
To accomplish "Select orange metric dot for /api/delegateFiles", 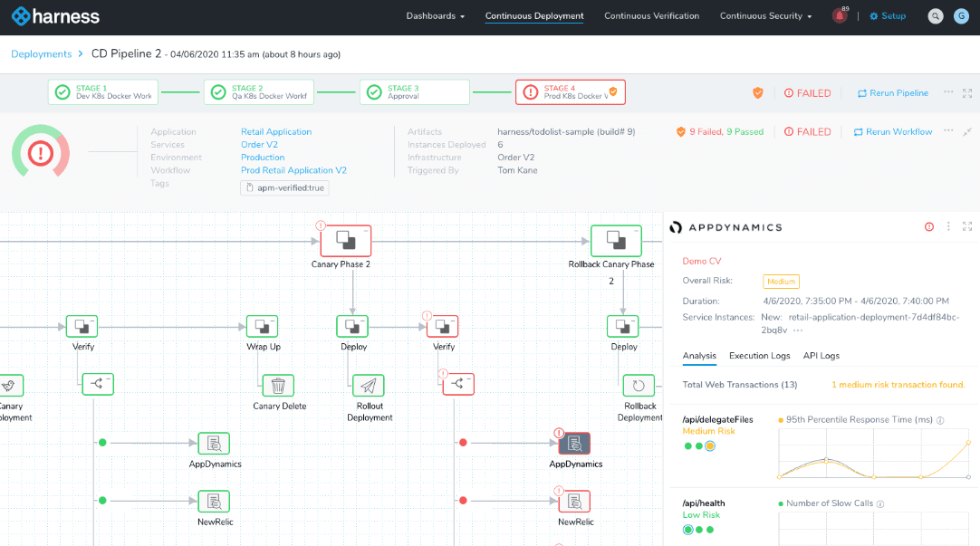I will [710, 446].
